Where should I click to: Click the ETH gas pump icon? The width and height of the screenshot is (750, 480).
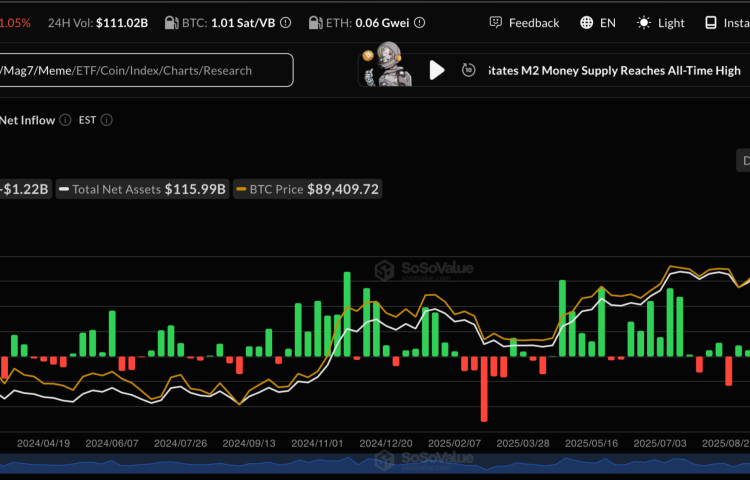pyautogui.click(x=315, y=22)
